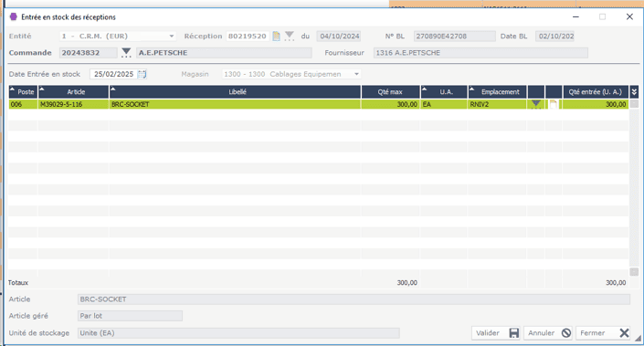Click the purple application icon in the title bar
This screenshot has width=644, height=346.
point(13,16)
